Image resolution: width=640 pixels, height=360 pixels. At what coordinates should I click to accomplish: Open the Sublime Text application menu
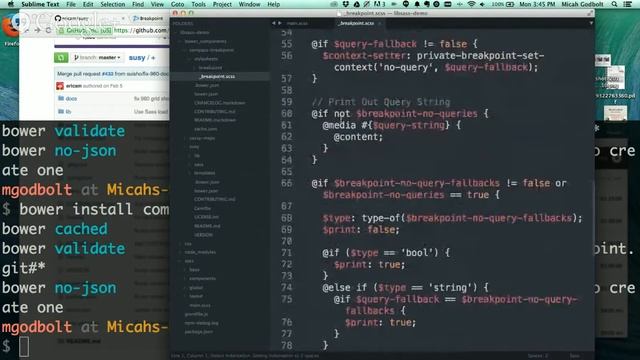click(x=40, y=4)
